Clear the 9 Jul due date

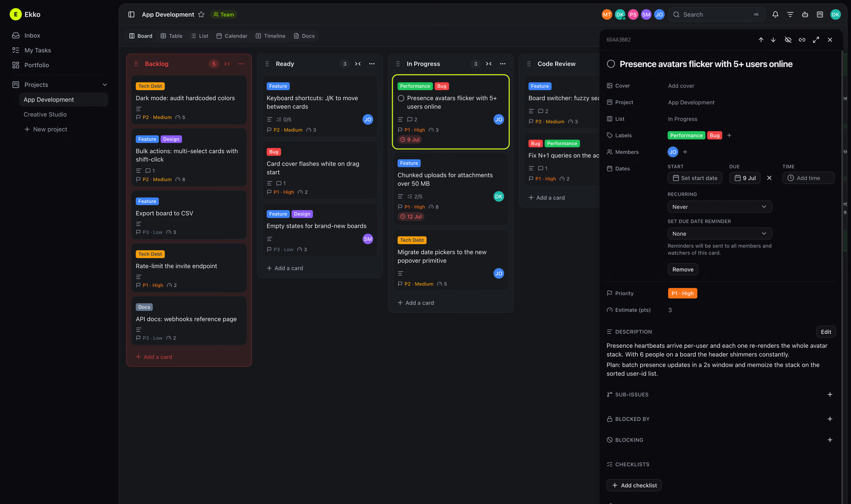pyautogui.click(x=769, y=178)
